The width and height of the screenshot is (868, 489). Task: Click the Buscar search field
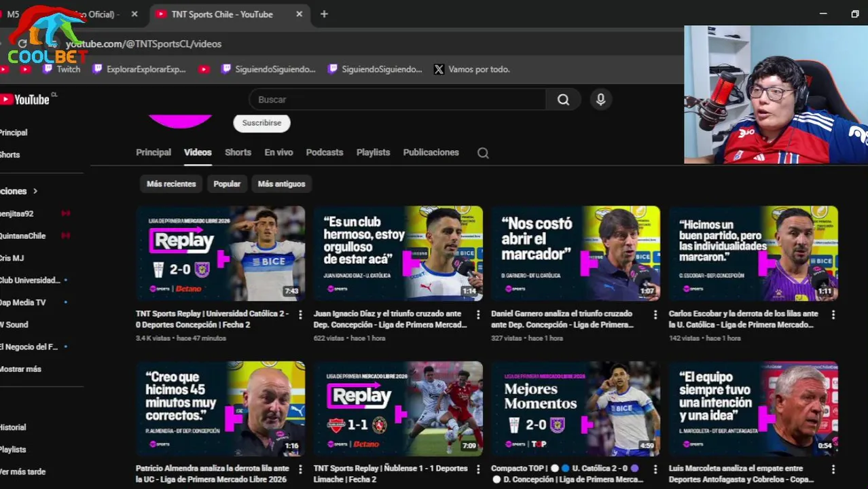[x=397, y=99]
